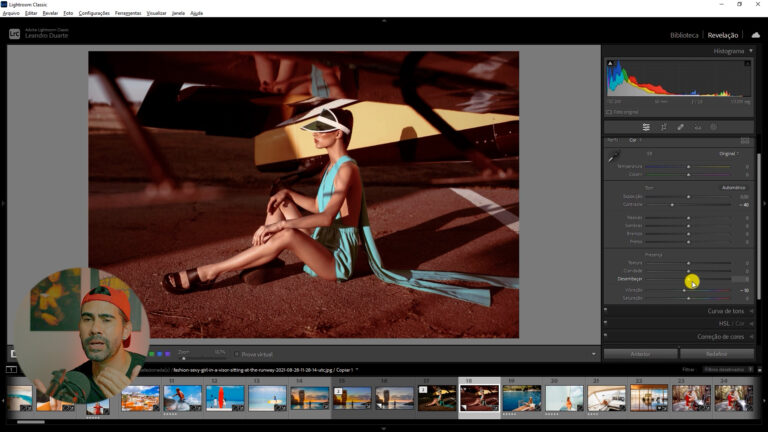Select filmstrip thumbnail number 19

pyautogui.click(x=522, y=398)
